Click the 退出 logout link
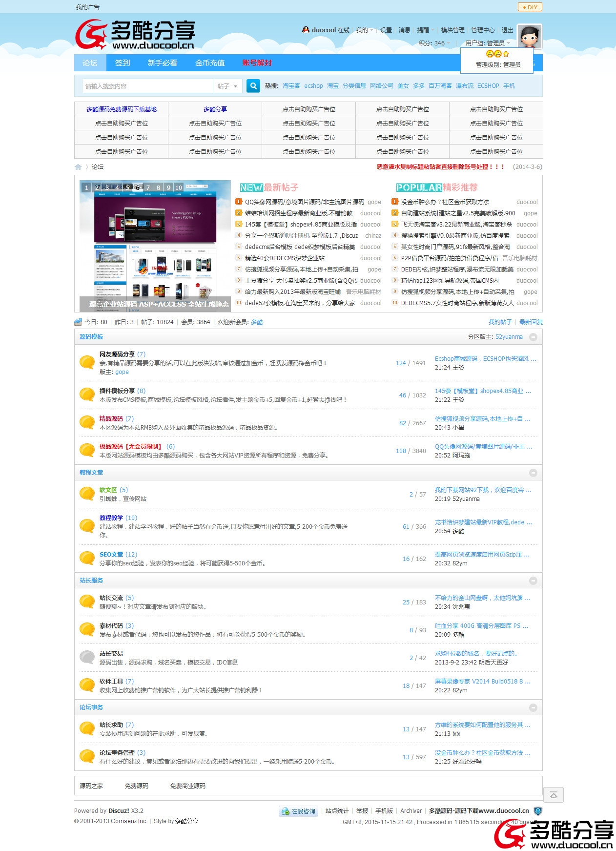The height and width of the screenshot is (851, 616). point(507,30)
